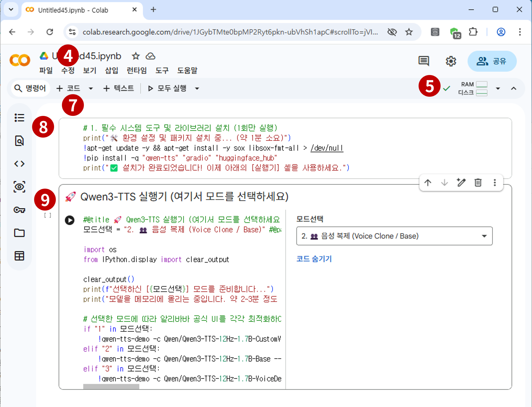This screenshot has width=532, height=407.
Task: Add a code cell with + 코드
Action: pos(68,88)
